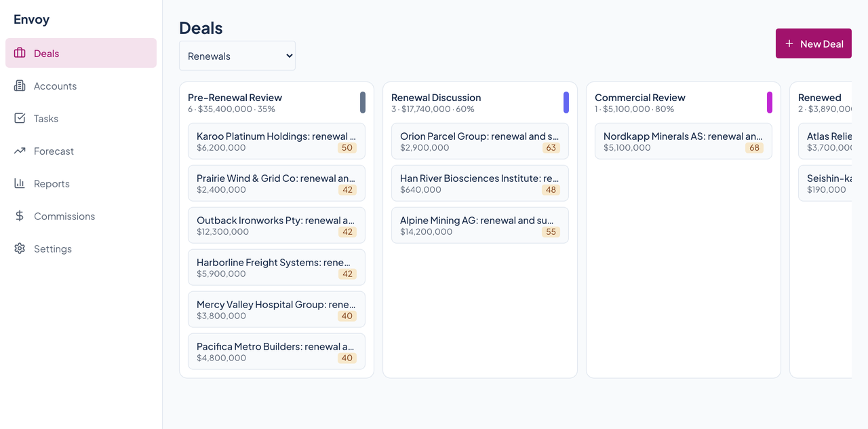Click the Commissions dollar sign icon
This screenshot has width=868, height=429.
[20, 216]
